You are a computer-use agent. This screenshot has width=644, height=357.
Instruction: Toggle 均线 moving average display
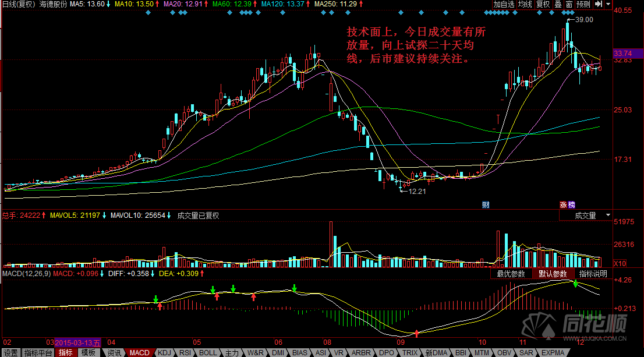[x=526, y=4]
